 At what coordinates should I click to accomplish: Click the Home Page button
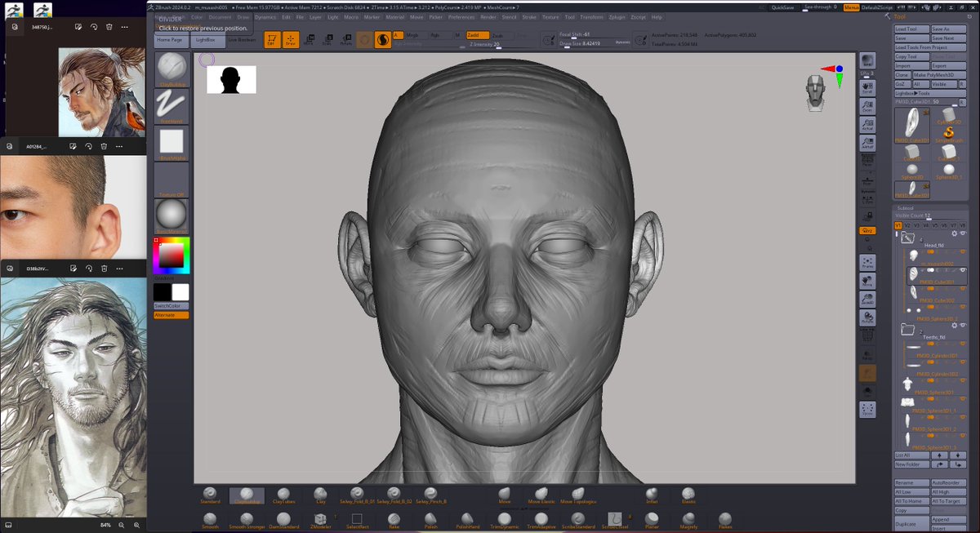click(x=171, y=40)
